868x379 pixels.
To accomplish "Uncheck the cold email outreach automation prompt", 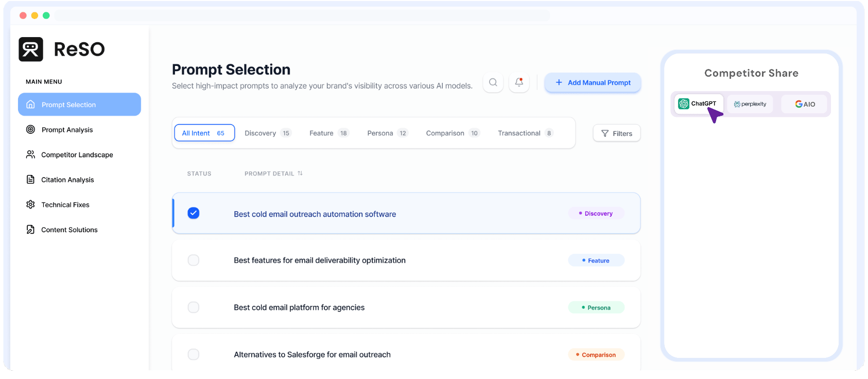I will point(193,213).
